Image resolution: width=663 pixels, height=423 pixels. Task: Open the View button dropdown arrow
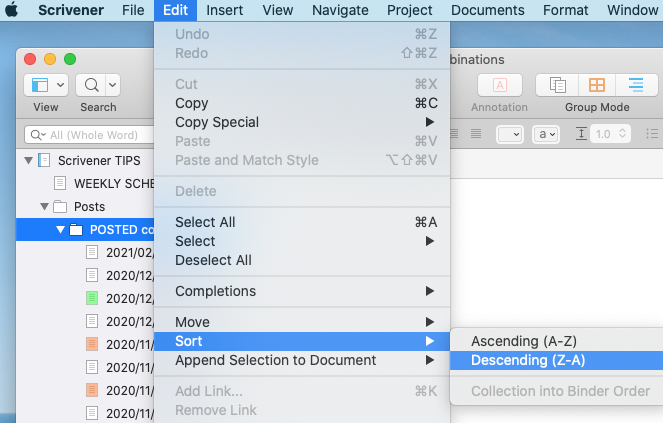60,85
